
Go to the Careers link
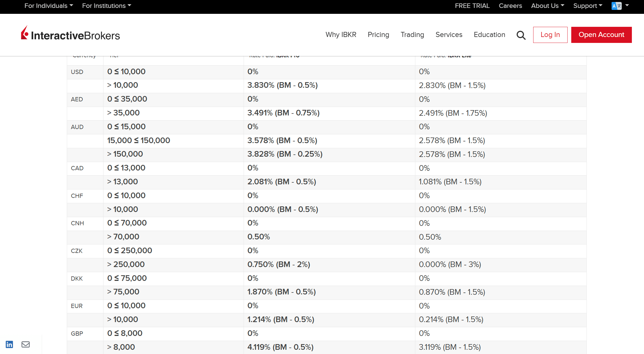(510, 6)
